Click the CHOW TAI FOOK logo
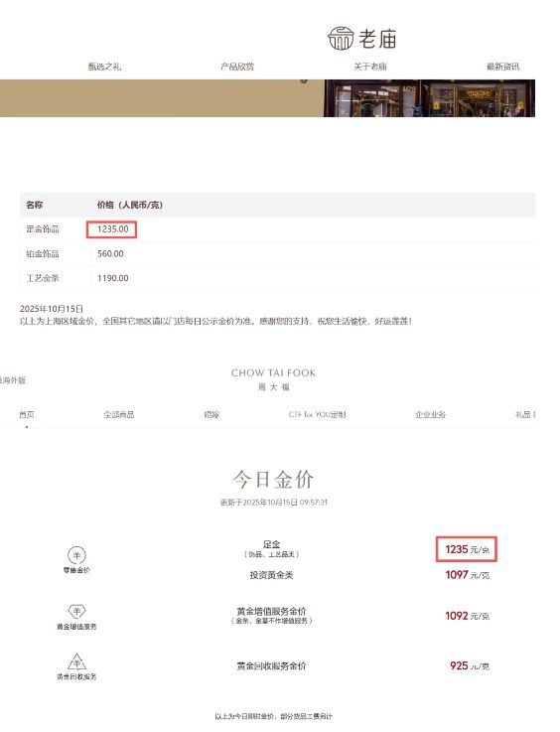Screen dimensions: 560x732 point(273,379)
